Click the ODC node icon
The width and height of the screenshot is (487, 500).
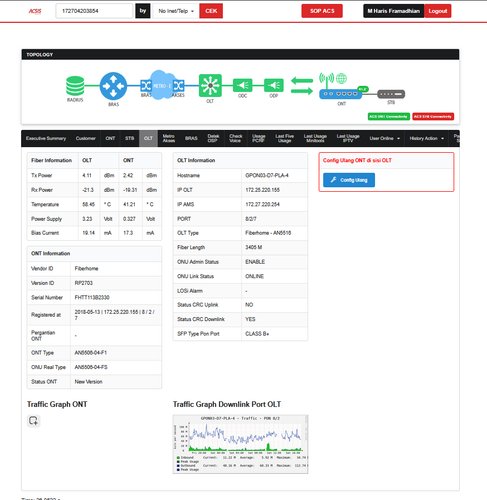(242, 85)
